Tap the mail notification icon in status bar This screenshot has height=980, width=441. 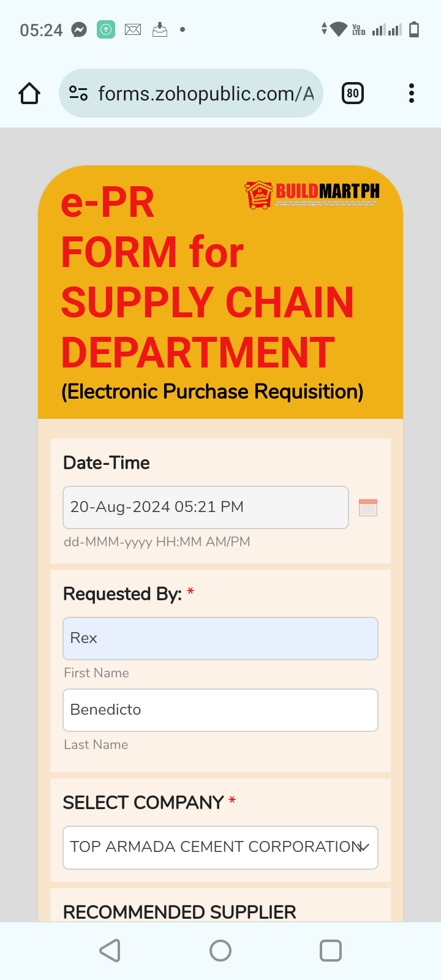[133, 29]
